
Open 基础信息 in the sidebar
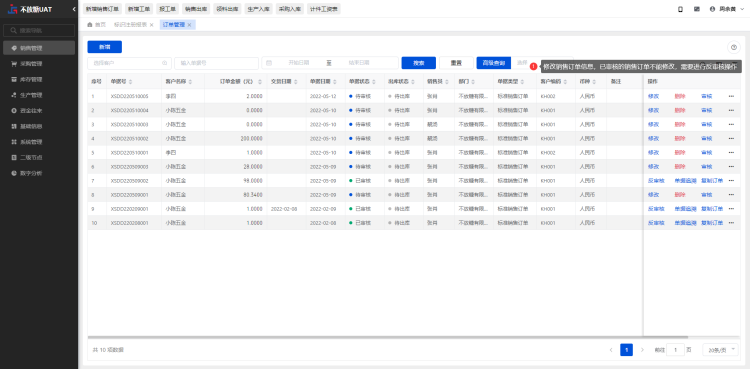click(39, 126)
